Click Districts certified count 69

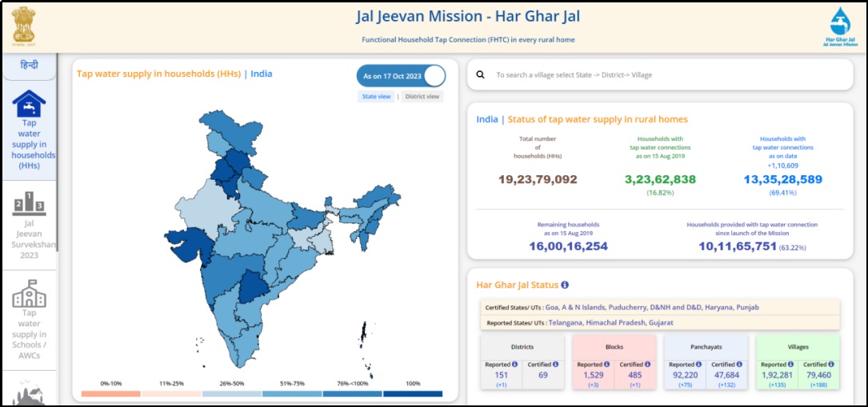tap(543, 375)
